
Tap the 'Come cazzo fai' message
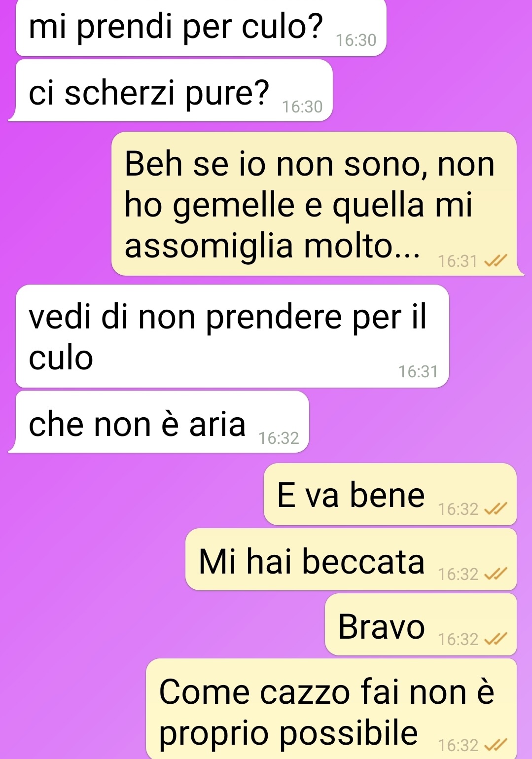coord(331,709)
